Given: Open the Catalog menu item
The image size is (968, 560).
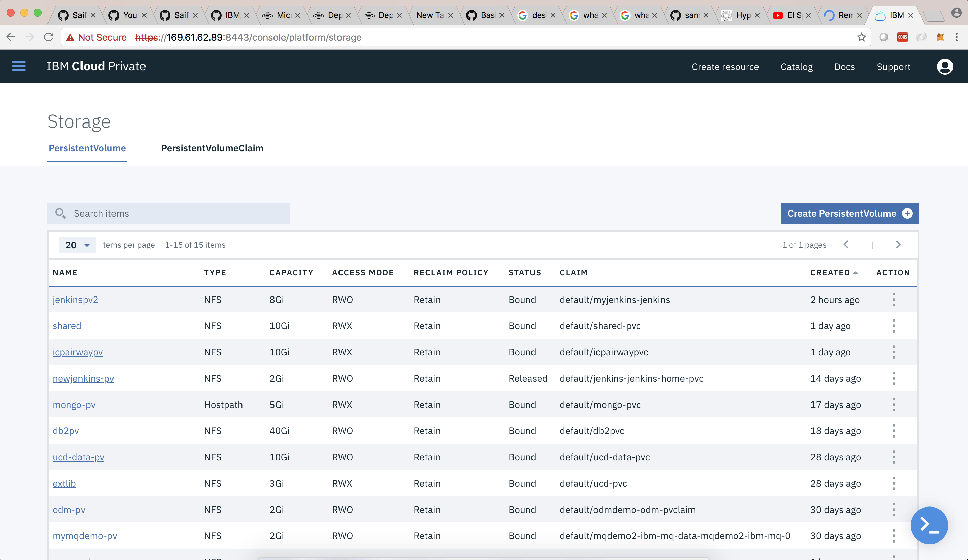Looking at the screenshot, I should [x=796, y=67].
